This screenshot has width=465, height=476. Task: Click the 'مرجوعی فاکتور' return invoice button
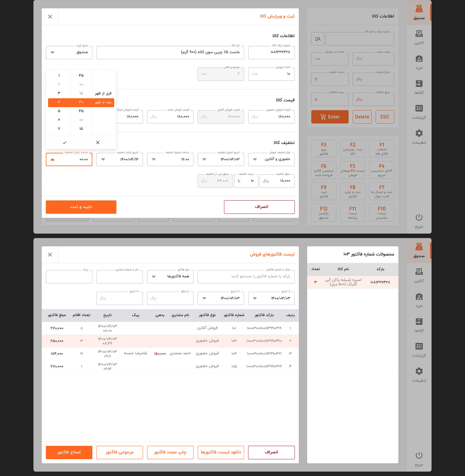tap(119, 452)
